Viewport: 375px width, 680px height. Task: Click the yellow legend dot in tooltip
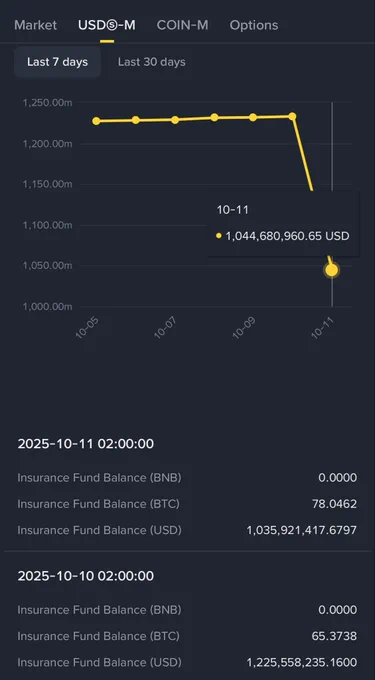(218, 236)
